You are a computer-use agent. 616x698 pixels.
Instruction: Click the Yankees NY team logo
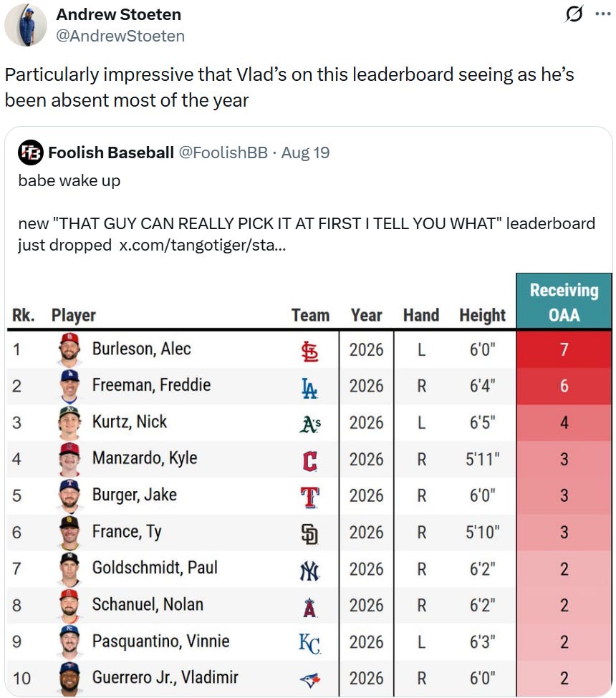[x=309, y=571]
